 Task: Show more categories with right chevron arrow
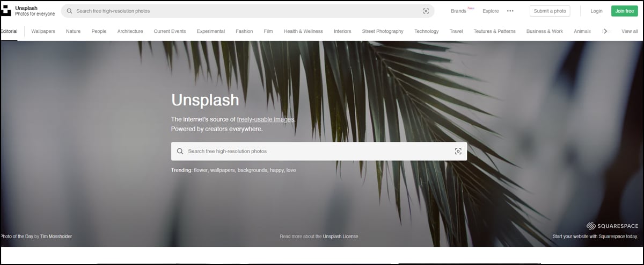(605, 31)
